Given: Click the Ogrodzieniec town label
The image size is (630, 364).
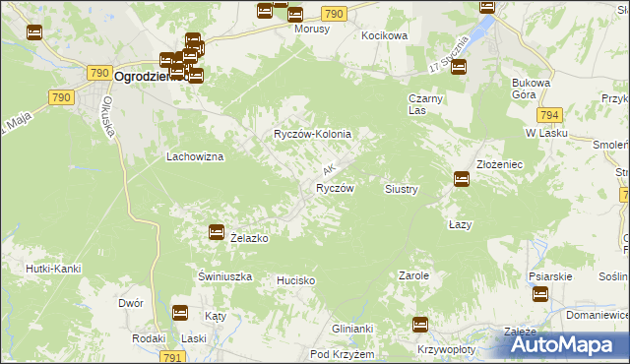Looking at the screenshot, I should [151, 77].
